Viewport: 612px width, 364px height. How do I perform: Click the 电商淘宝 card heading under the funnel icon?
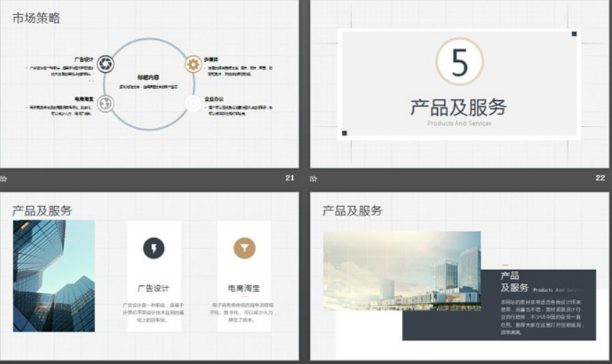pos(244,288)
